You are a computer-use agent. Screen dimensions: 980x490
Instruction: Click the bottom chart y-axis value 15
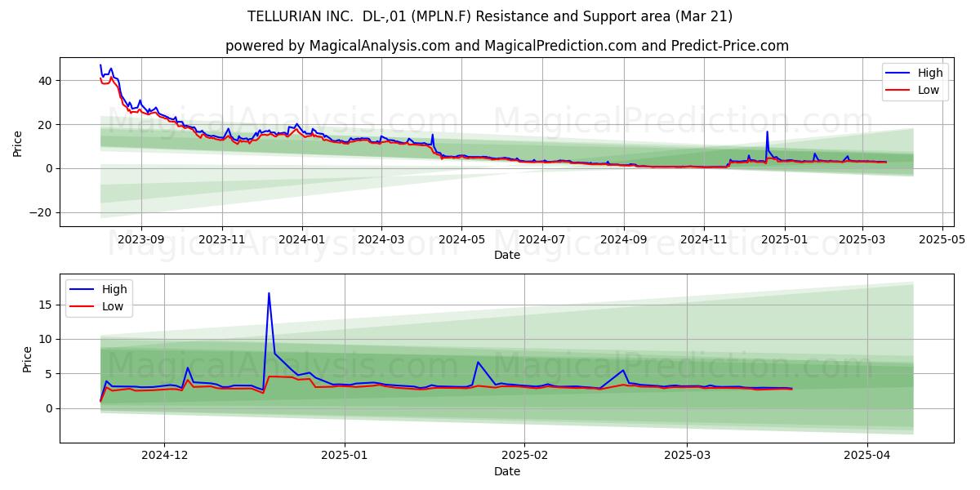46,305
